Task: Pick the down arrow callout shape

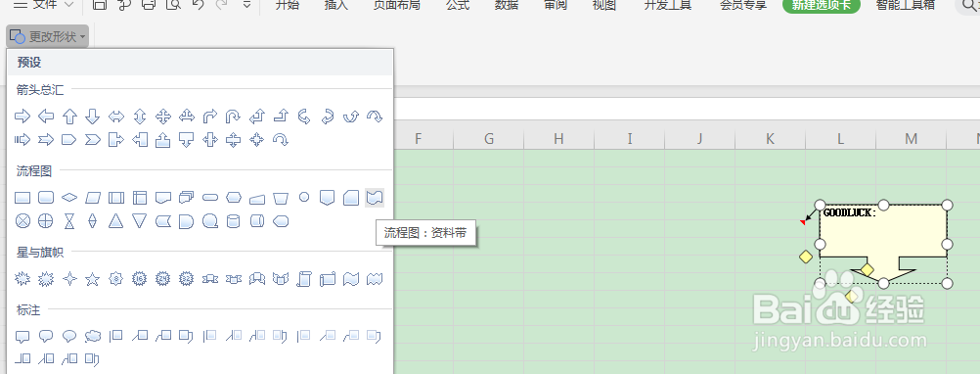Action: point(186,139)
